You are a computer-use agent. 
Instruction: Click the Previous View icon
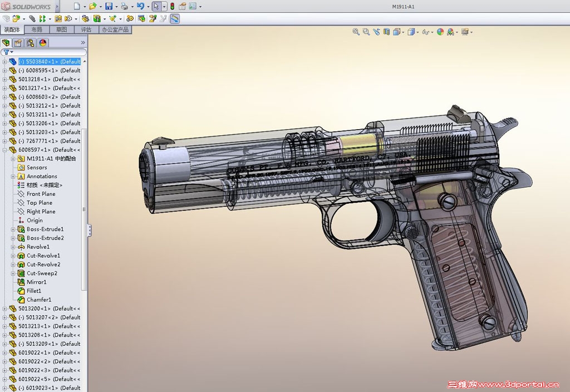click(376, 32)
